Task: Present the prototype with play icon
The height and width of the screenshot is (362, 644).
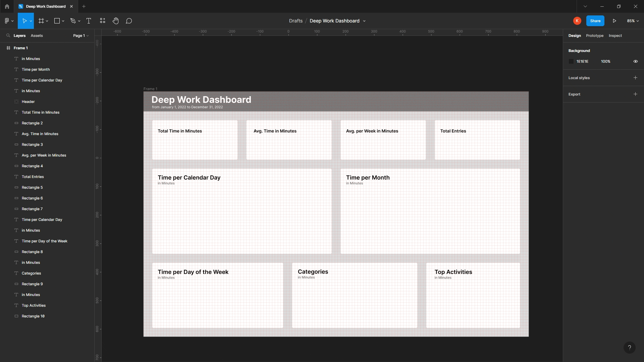Action: (614, 21)
